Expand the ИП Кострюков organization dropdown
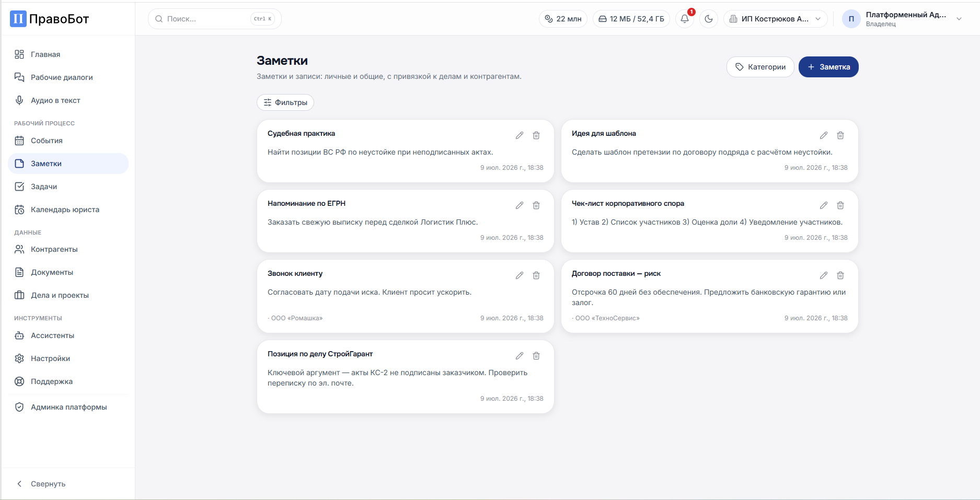The width and height of the screenshot is (980, 500). click(776, 19)
